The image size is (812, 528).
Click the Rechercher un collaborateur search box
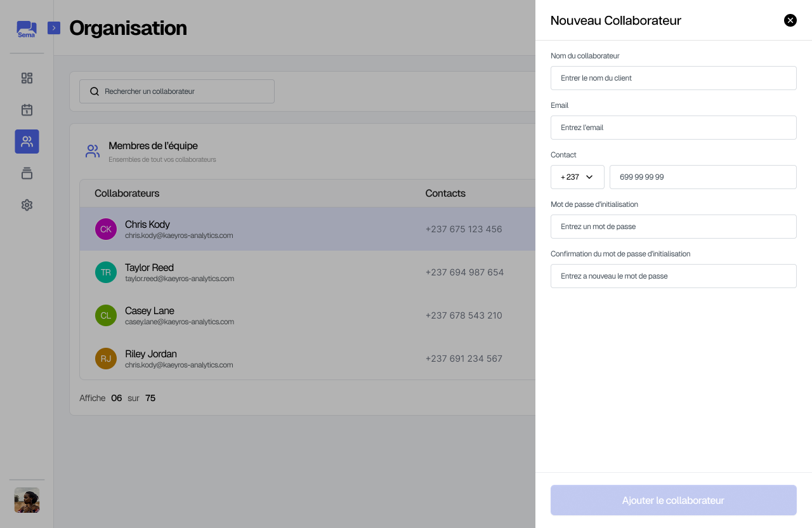[x=177, y=91]
